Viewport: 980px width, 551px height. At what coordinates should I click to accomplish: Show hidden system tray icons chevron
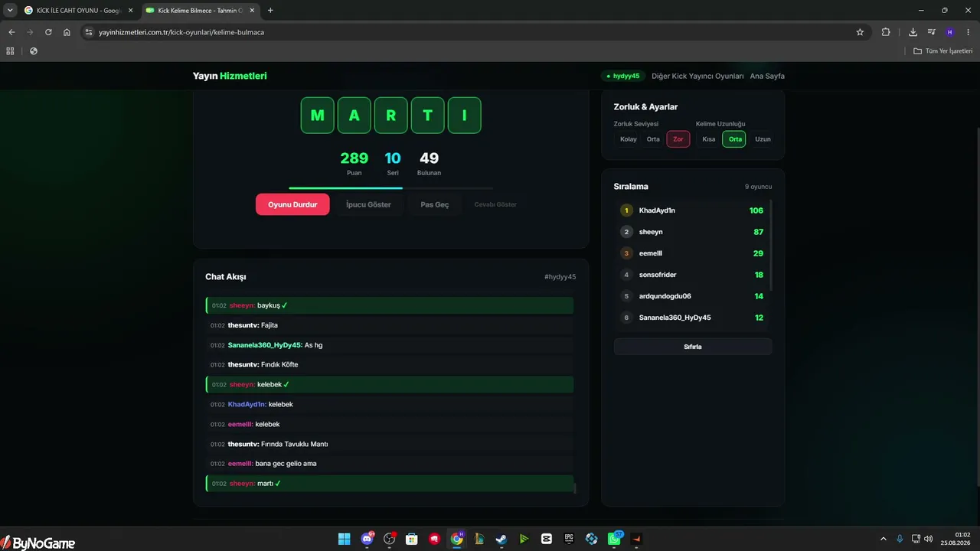884,539
